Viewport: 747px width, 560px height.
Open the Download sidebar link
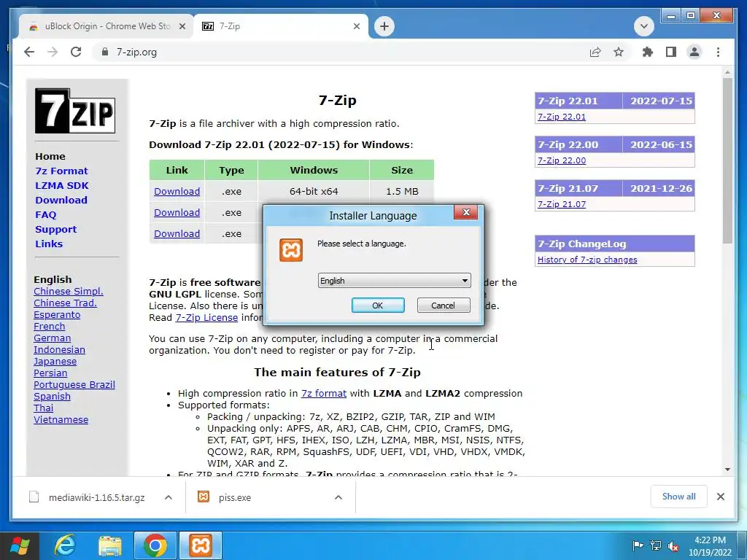[61, 200]
